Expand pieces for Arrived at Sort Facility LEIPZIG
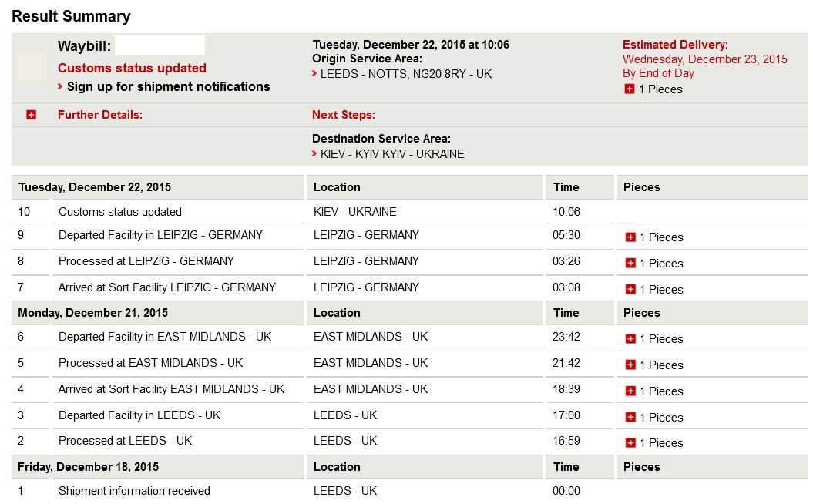This screenshot has width=813, height=504. pyautogui.click(x=630, y=289)
